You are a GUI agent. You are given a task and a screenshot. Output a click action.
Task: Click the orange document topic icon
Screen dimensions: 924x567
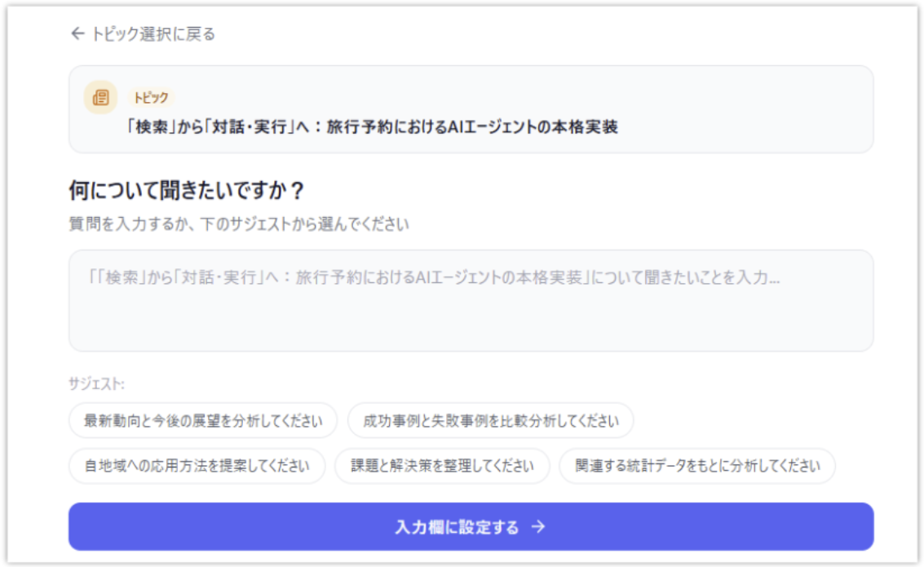pos(101,97)
